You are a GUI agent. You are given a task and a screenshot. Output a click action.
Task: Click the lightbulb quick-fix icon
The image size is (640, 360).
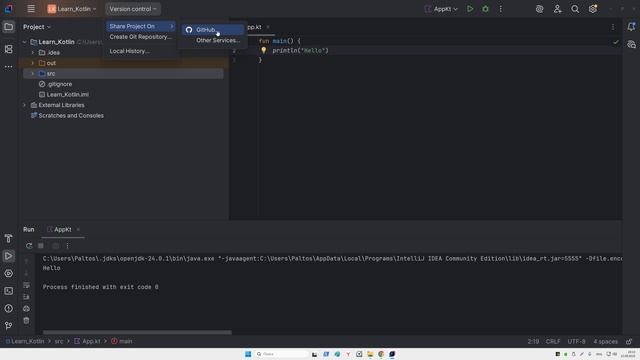click(264, 50)
